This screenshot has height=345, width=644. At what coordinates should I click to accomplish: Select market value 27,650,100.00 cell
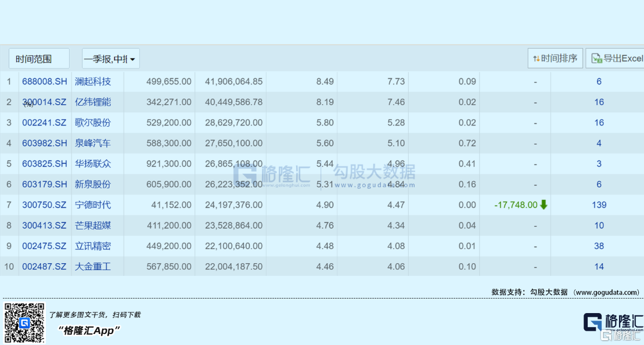pyautogui.click(x=233, y=143)
